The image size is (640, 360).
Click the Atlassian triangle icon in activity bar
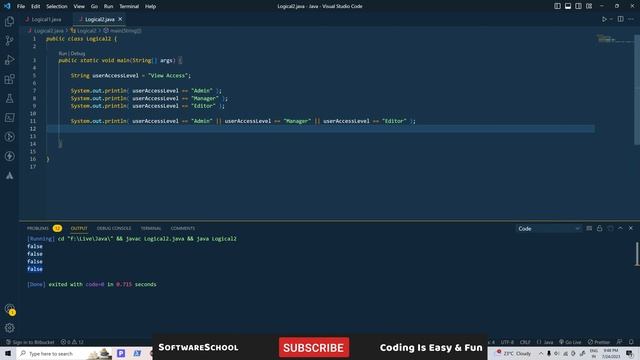(x=9, y=176)
